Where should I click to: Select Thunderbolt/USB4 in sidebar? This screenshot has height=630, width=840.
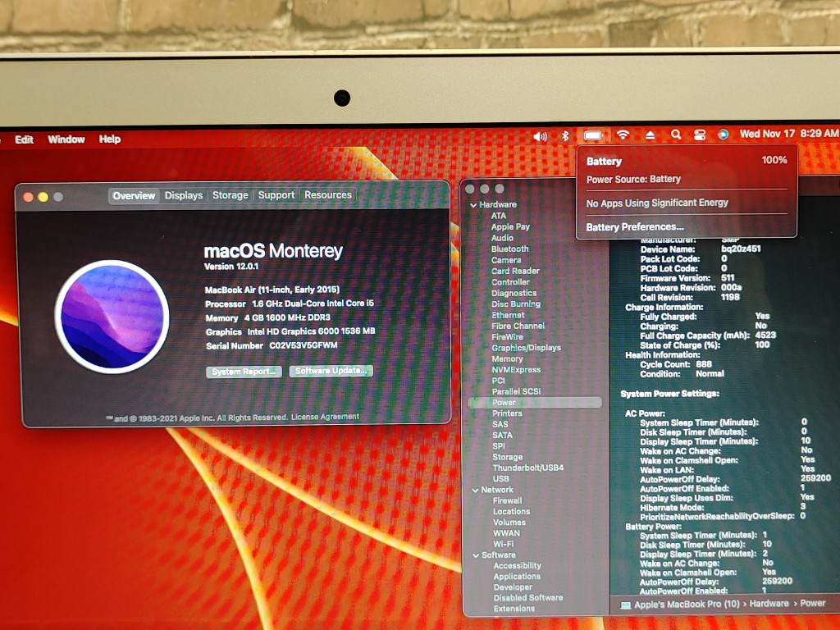pyautogui.click(x=527, y=468)
